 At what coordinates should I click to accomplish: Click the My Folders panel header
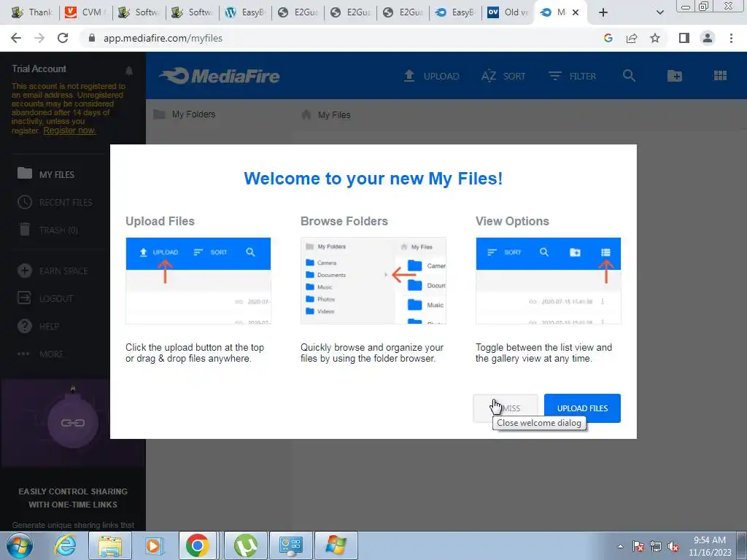[x=185, y=114]
